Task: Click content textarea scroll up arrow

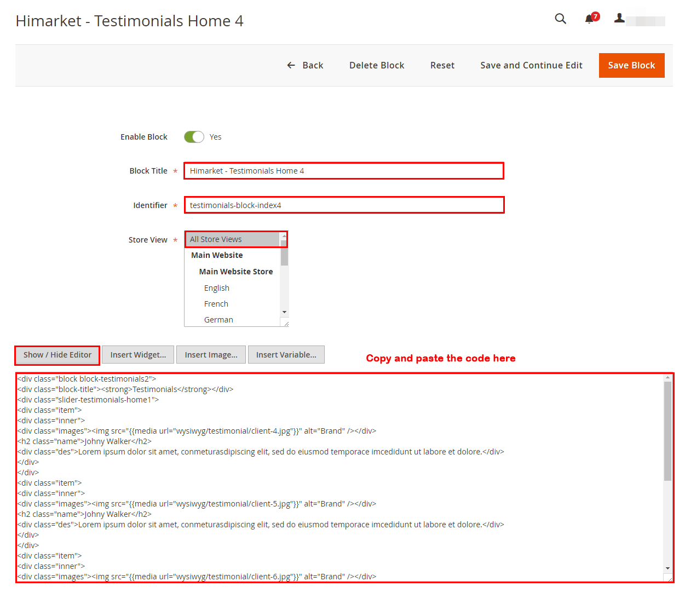Action: tap(667, 378)
